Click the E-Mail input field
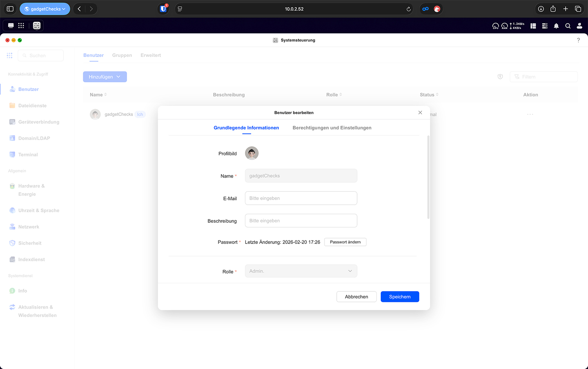The image size is (588, 369). click(x=301, y=198)
